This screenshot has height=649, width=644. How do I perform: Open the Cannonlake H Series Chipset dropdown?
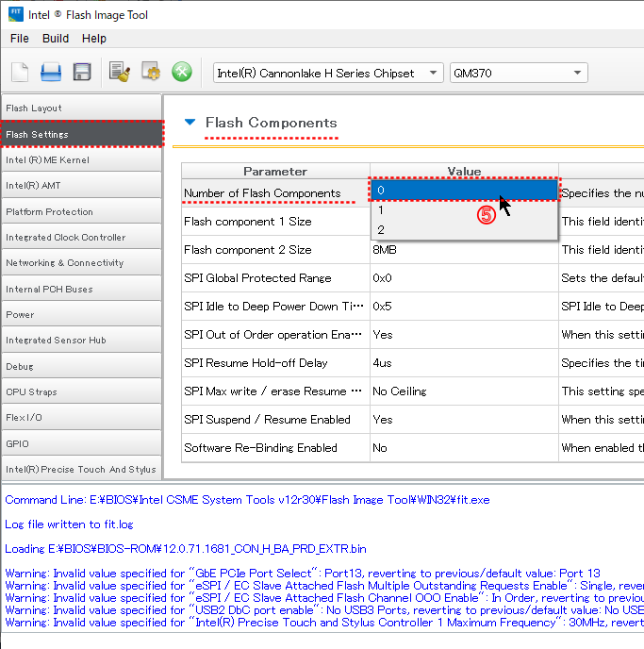(326, 74)
